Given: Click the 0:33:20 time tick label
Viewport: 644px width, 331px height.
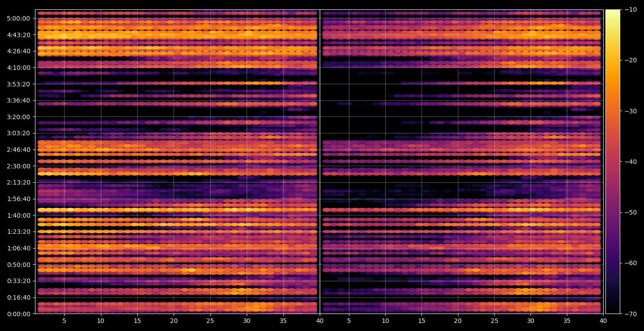Looking at the screenshot, I should (x=18, y=281).
